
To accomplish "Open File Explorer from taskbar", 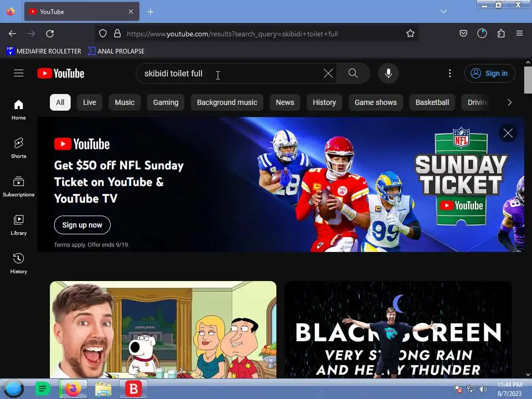I will pyautogui.click(x=103, y=389).
